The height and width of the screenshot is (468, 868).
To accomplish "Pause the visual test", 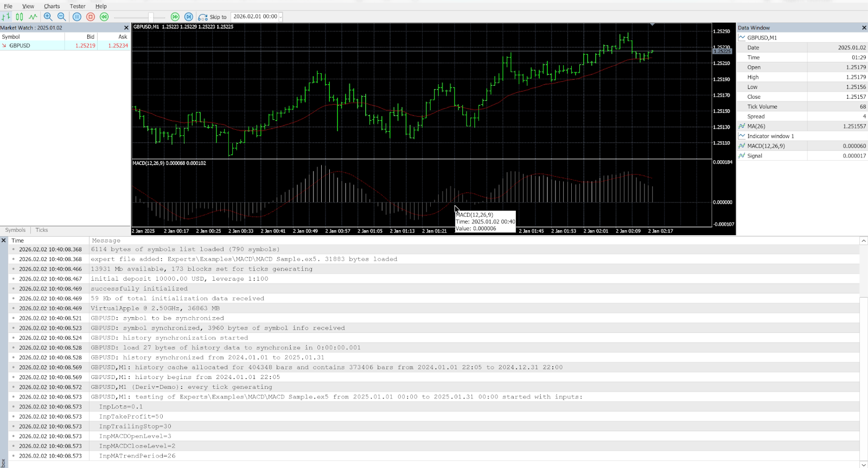I will 77,17.
